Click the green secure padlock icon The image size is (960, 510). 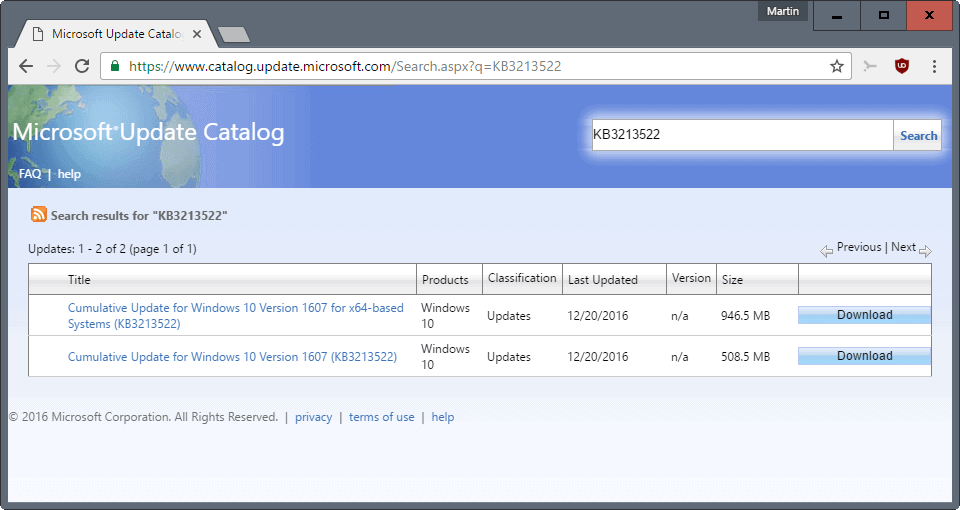pos(115,67)
